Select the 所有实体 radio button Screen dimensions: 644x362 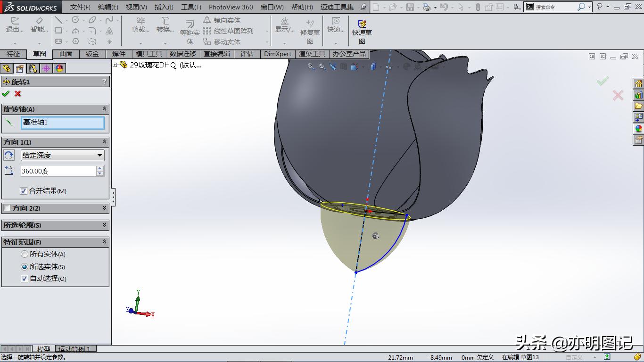(x=24, y=255)
